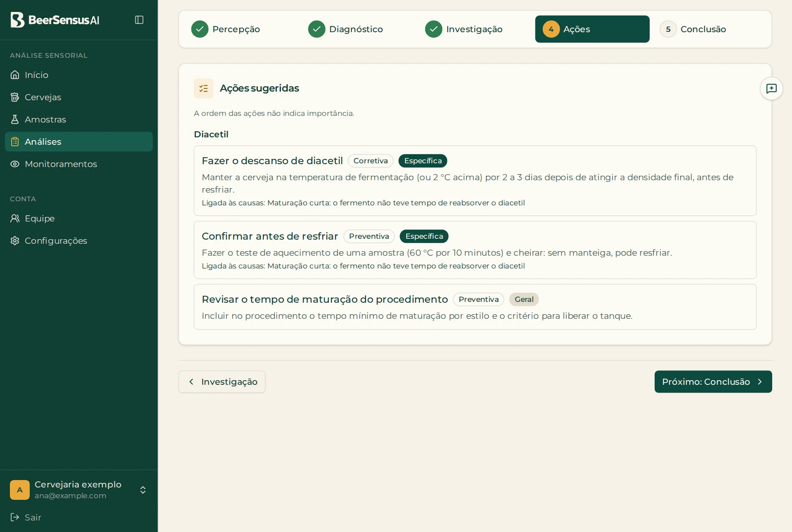Click ana@example.com email text
The height and width of the screenshot is (532, 792).
pyautogui.click(x=71, y=496)
